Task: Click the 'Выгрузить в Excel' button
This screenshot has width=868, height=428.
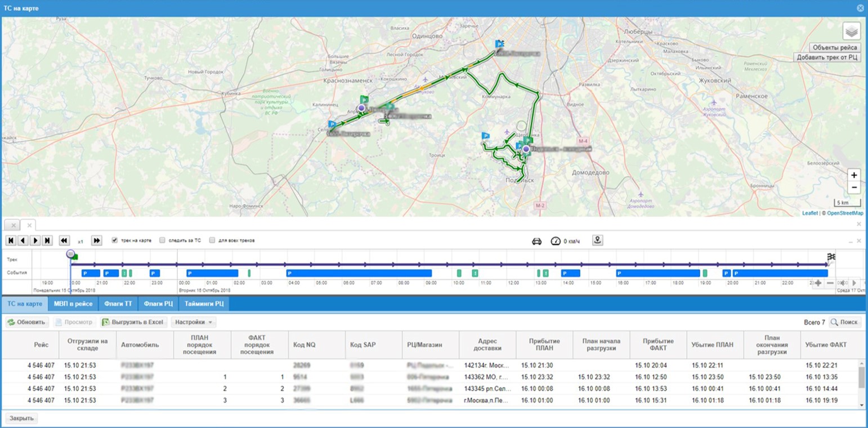Action: [133, 322]
